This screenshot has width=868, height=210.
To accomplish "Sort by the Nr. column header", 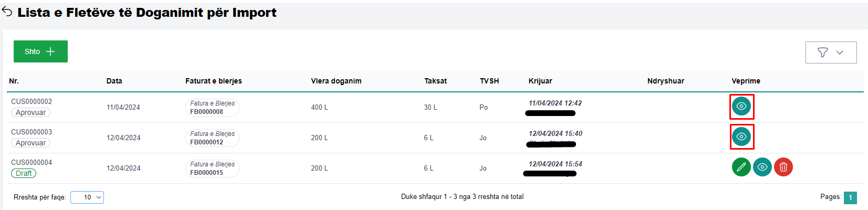I will coord(14,81).
